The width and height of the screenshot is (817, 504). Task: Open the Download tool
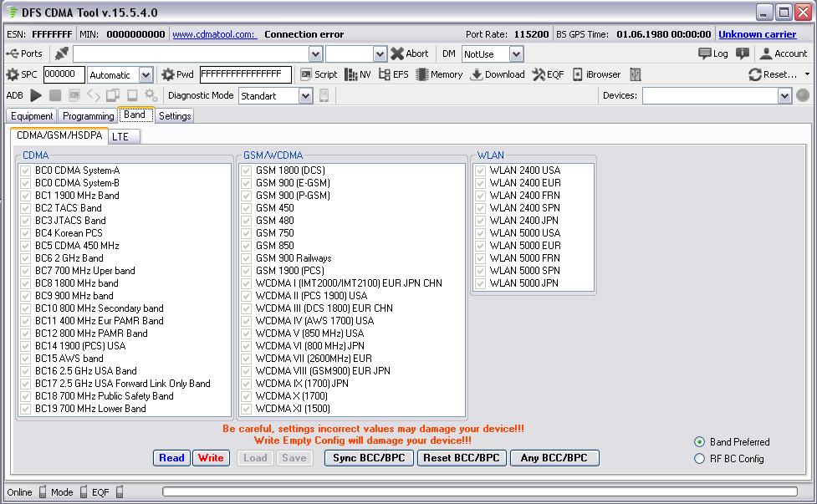(497, 74)
